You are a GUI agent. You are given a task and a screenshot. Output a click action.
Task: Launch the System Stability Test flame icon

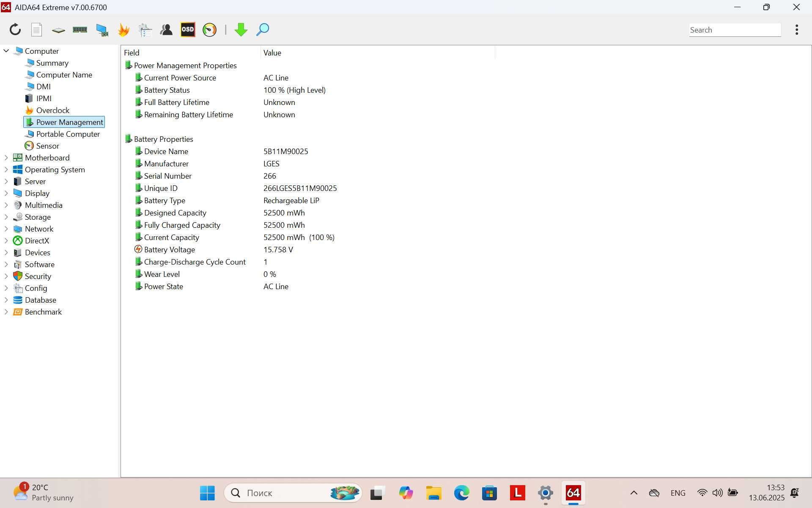[123, 30]
